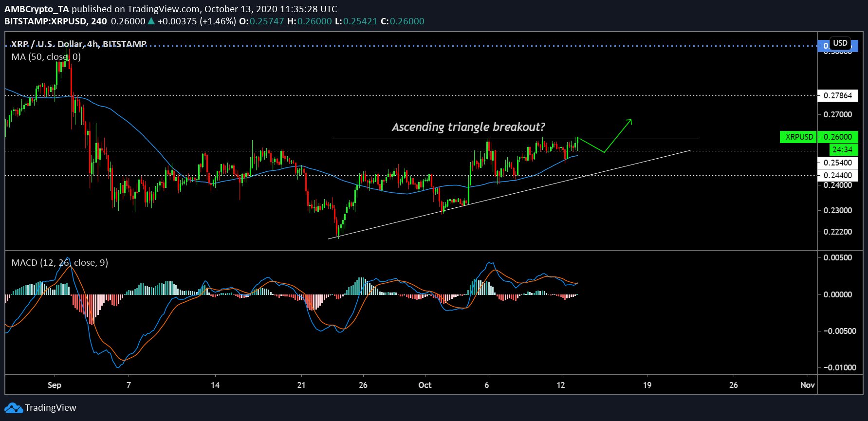
Task: Expand the MACD (12, 26, close, 9) legend
Action: (59, 262)
